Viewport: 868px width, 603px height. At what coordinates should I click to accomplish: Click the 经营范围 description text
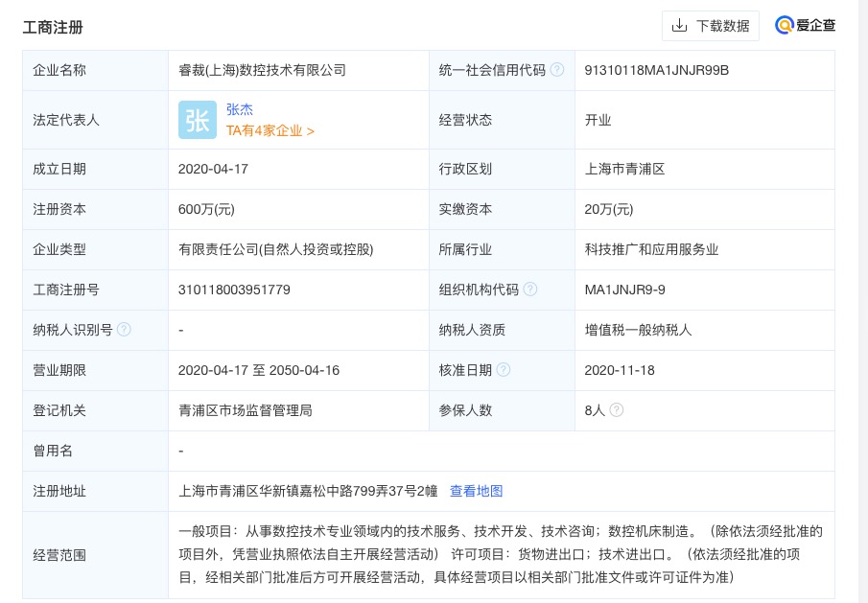coord(501,554)
